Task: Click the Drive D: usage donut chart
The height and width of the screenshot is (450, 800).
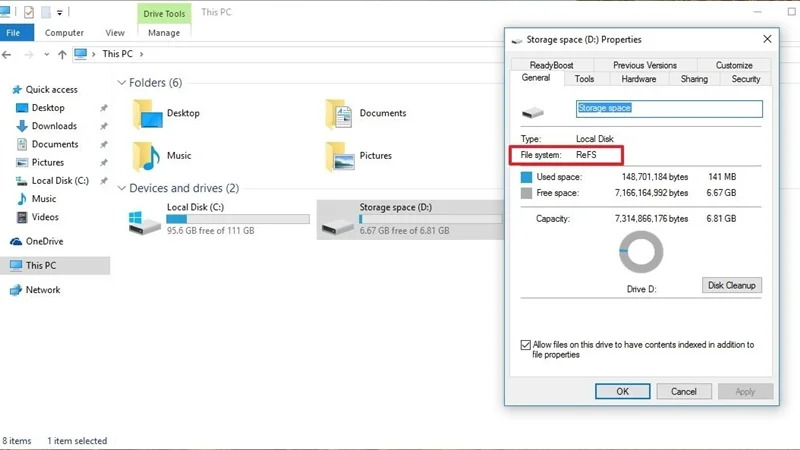Action: click(641, 252)
